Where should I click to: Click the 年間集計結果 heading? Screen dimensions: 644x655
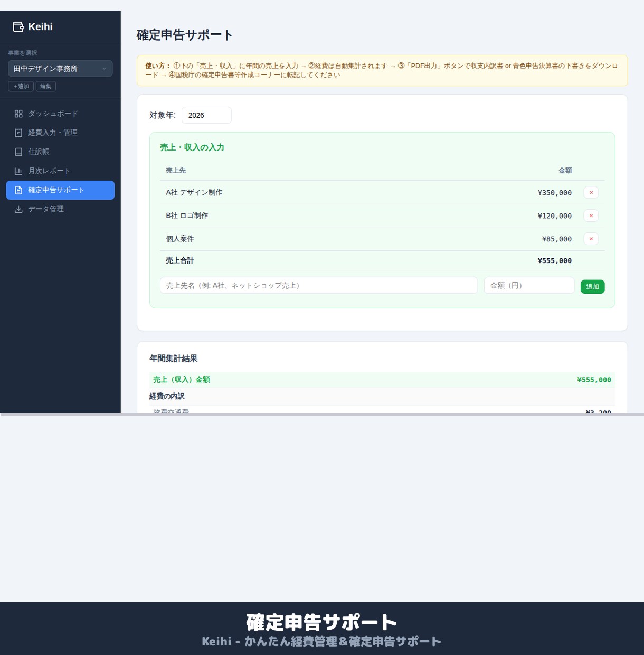click(174, 359)
